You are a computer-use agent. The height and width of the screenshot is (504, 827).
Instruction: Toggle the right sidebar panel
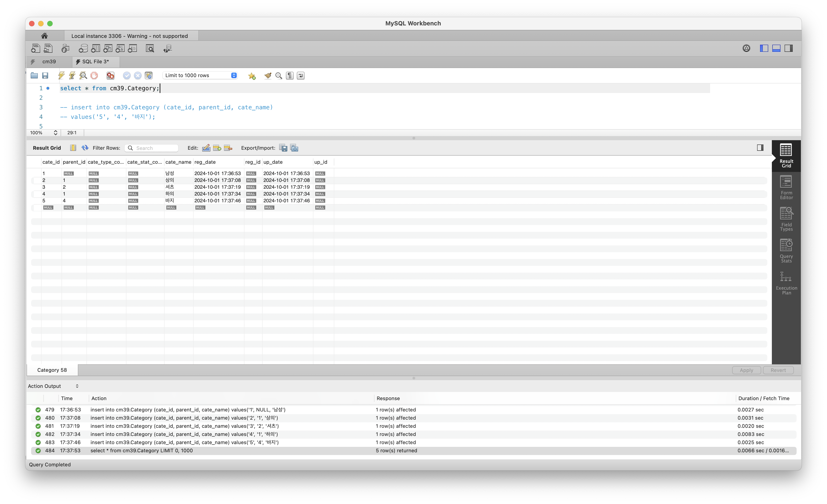tap(789, 48)
